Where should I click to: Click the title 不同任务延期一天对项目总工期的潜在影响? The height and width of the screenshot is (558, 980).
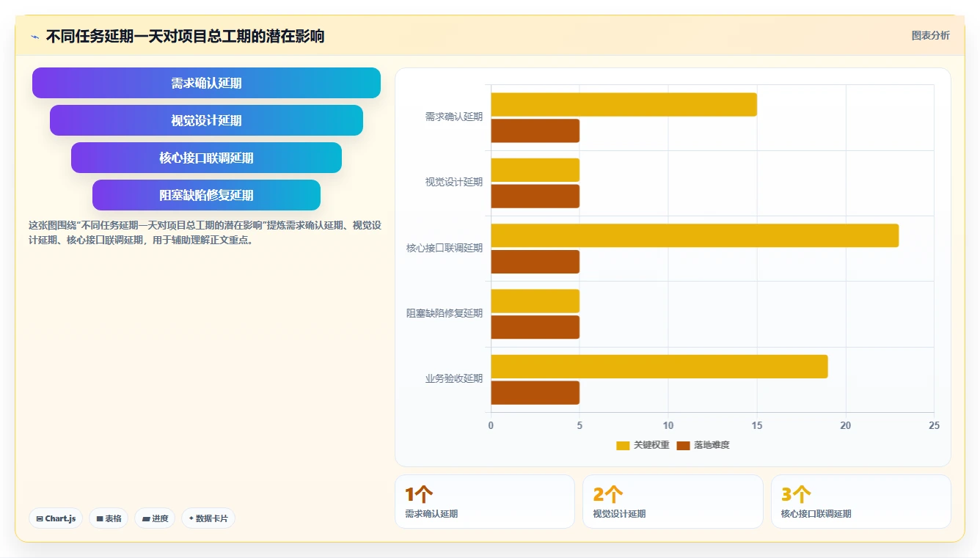(185, 36)
